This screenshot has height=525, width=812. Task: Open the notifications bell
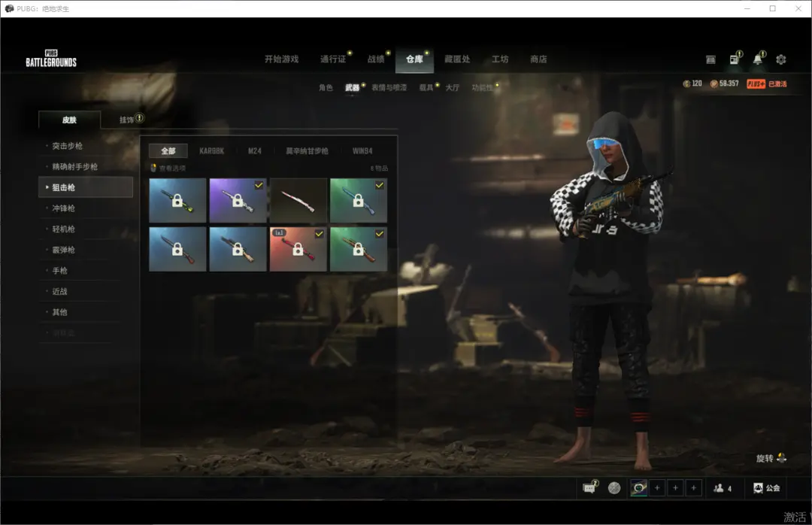coord(758,59)
